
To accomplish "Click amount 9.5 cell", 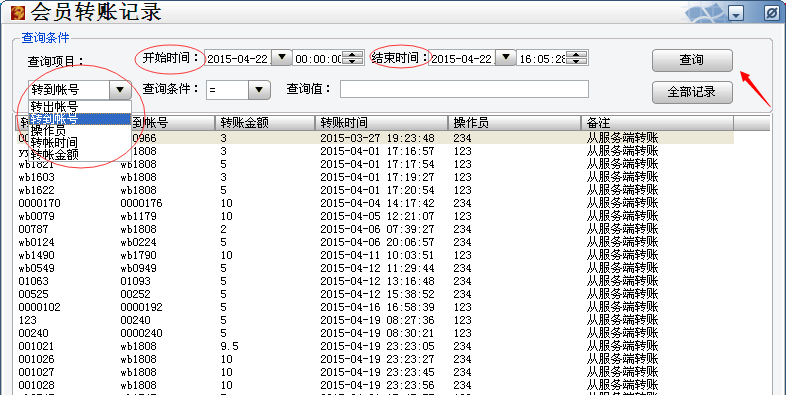I will 230,346.
